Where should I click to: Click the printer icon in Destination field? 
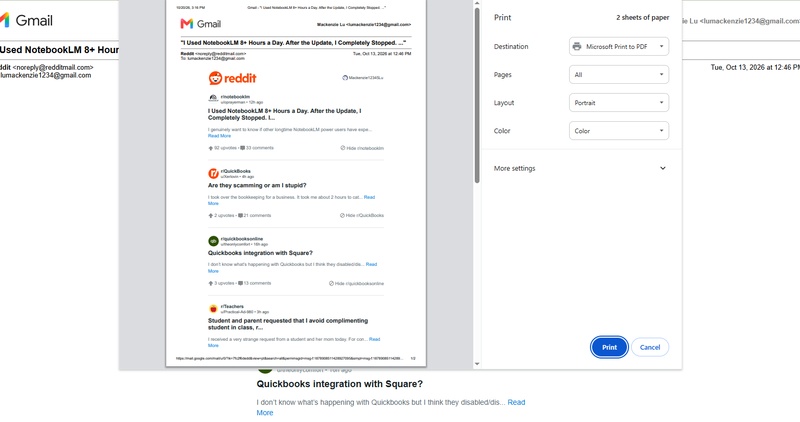[x=577, y=46]
